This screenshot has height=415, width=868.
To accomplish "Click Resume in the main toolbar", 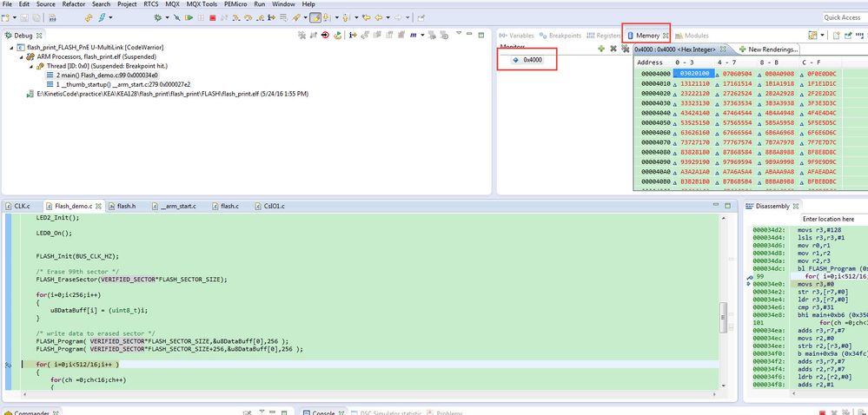I will point(189,17).
